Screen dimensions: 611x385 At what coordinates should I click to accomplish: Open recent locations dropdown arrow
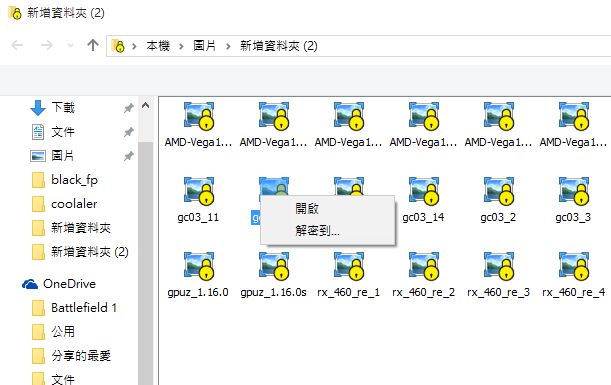point(71,46)
